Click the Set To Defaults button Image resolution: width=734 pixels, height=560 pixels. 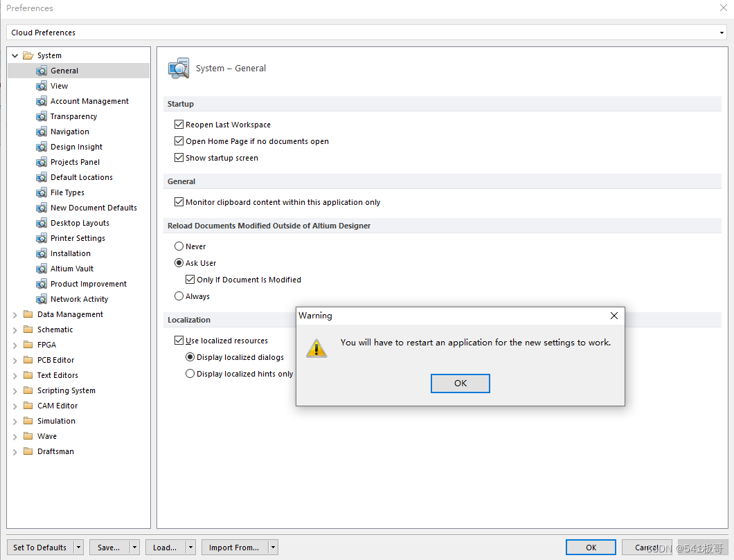tap(40, 548)
